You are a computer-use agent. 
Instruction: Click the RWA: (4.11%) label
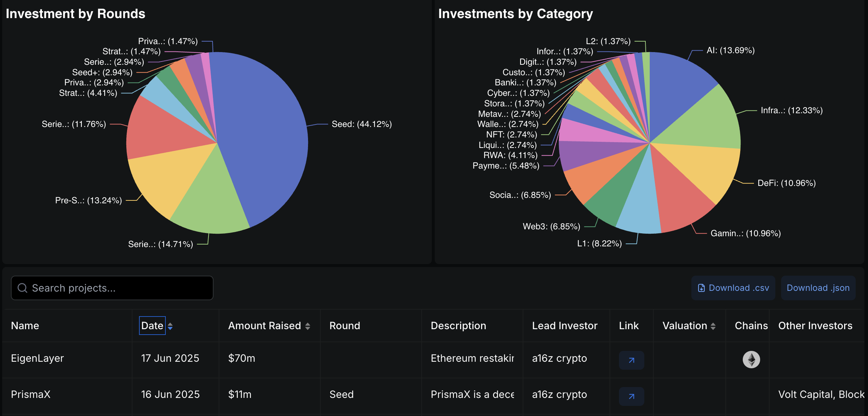(x=510, y=155)
